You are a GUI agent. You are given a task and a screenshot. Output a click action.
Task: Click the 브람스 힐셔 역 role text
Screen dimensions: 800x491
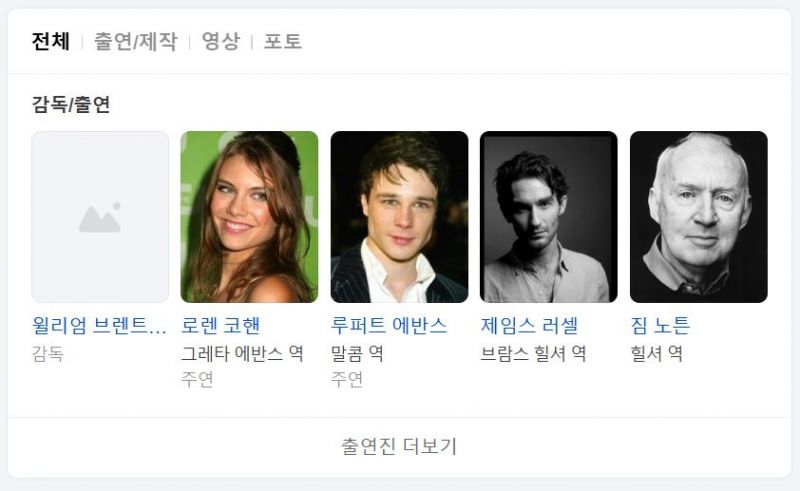[x=533, y=353]
